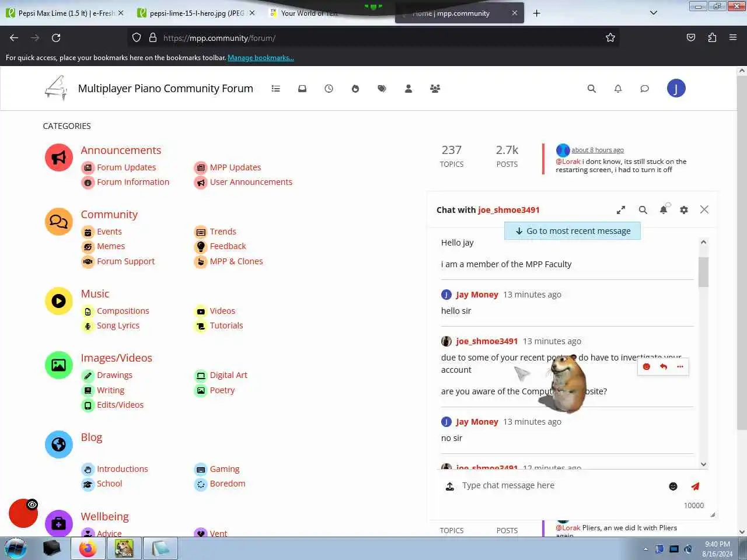This screenshot has width=747, height=560.
Task: Open the categories list icon in navbar
Action: [x=275, y=89]
